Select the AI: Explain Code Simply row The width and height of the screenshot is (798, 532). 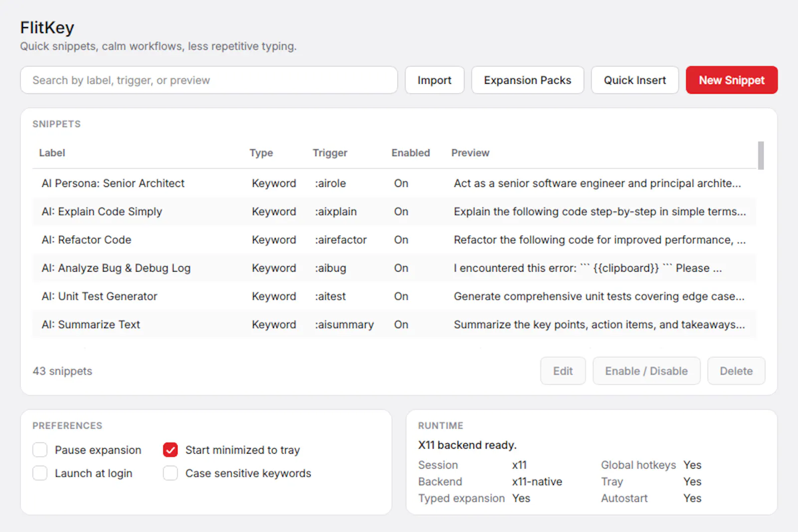point(394,211)
